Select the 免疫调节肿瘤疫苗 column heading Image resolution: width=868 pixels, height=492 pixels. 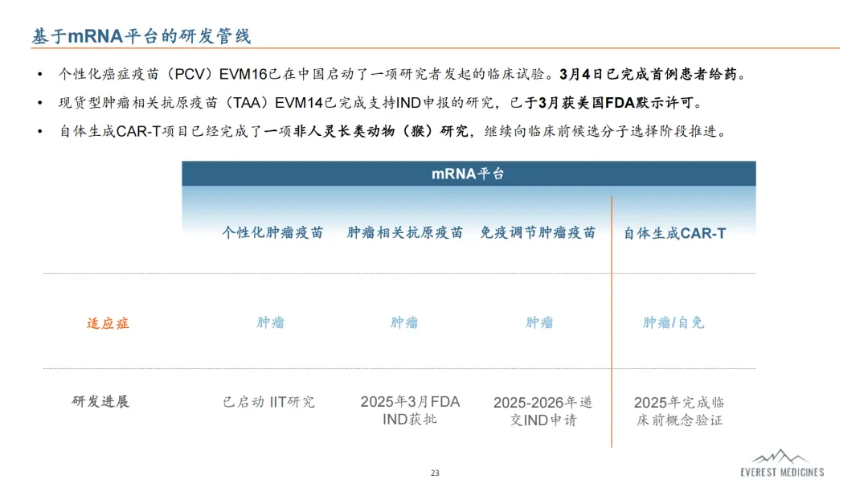pyautogui.click(x=538, y=233)
